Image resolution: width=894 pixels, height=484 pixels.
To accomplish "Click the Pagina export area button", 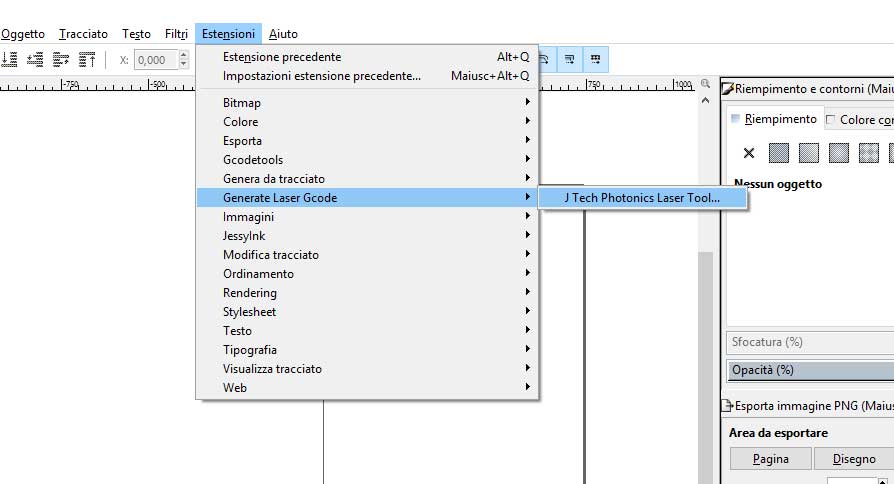I will pos(771,459).
